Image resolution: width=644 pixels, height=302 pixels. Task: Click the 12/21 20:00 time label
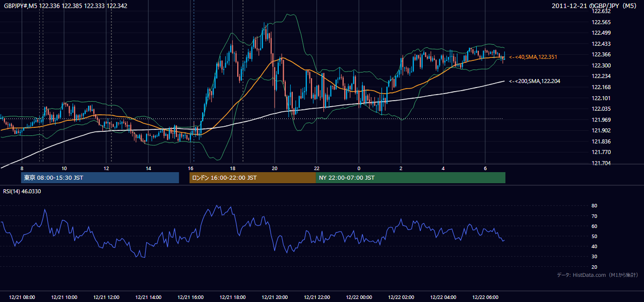pos(275,297)
